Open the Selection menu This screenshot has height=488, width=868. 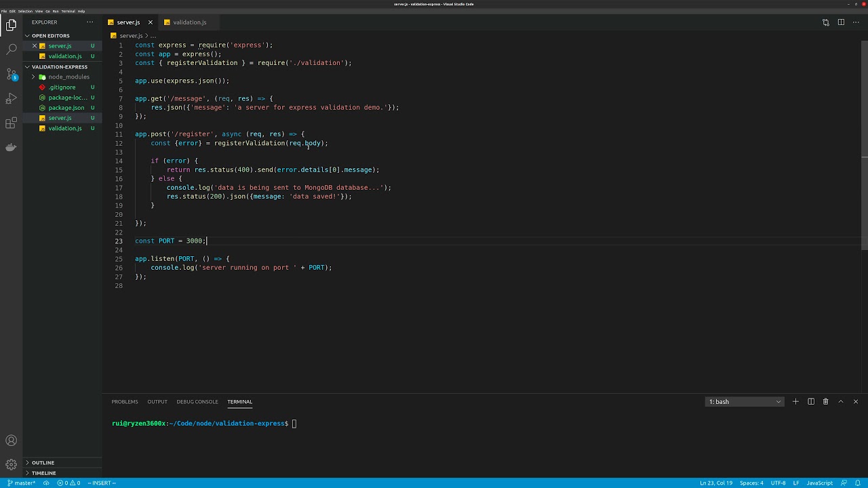(x=25, y=11)
